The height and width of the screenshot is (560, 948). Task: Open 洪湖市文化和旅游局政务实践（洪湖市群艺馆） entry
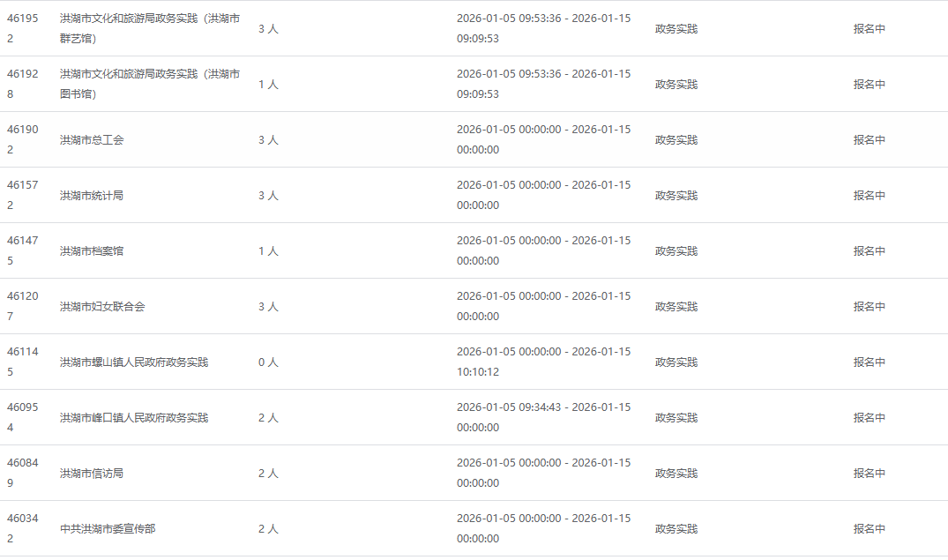(x=149, y=28)
